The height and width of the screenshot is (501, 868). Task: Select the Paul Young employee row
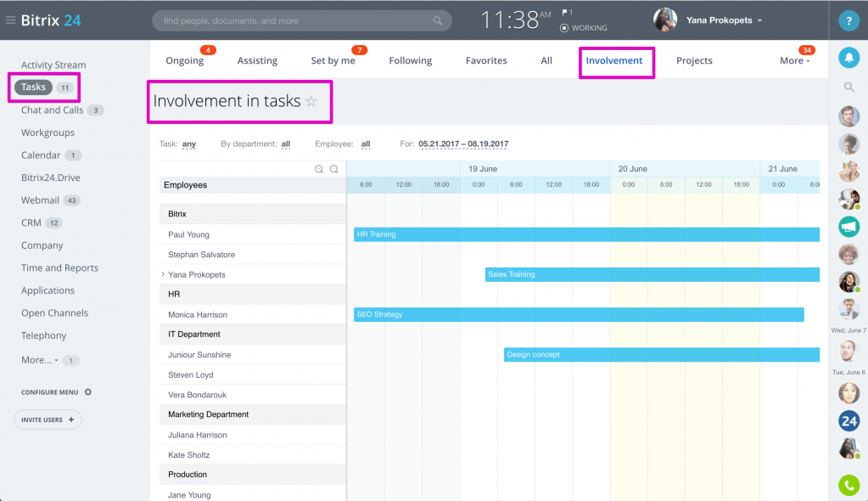coord(253,234)
